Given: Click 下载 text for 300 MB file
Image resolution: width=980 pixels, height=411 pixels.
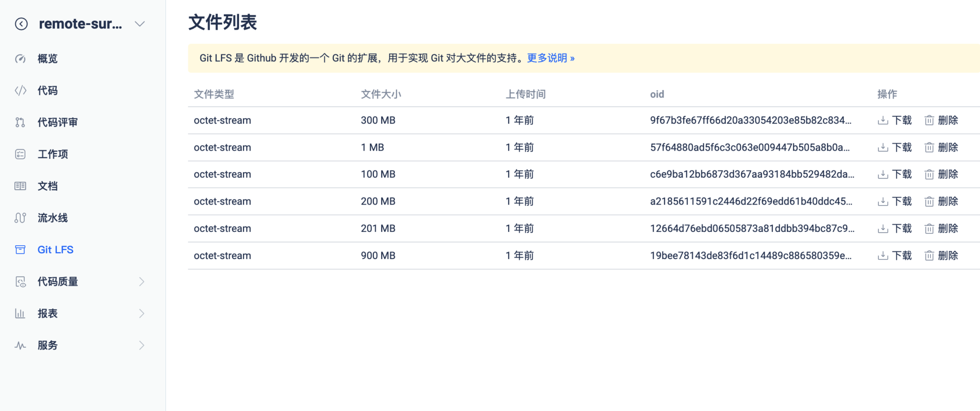Looking at the screenshot, I should 902,121.
